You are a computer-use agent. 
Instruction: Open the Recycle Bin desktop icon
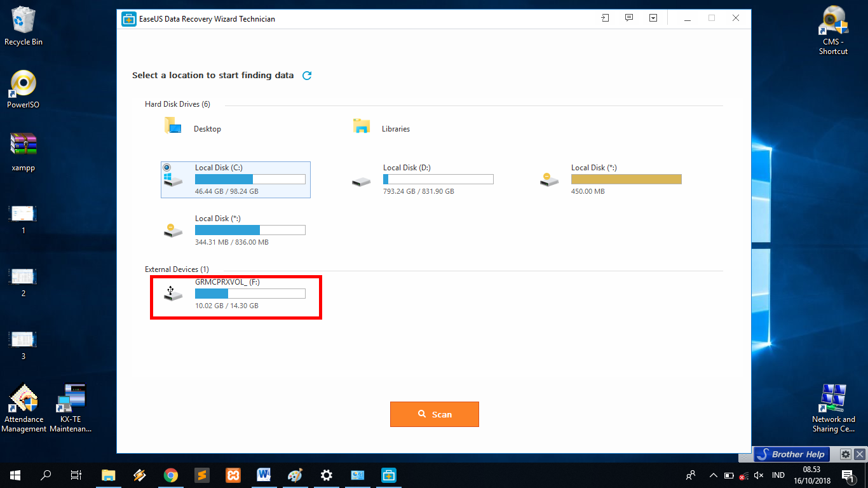(24, 26)
